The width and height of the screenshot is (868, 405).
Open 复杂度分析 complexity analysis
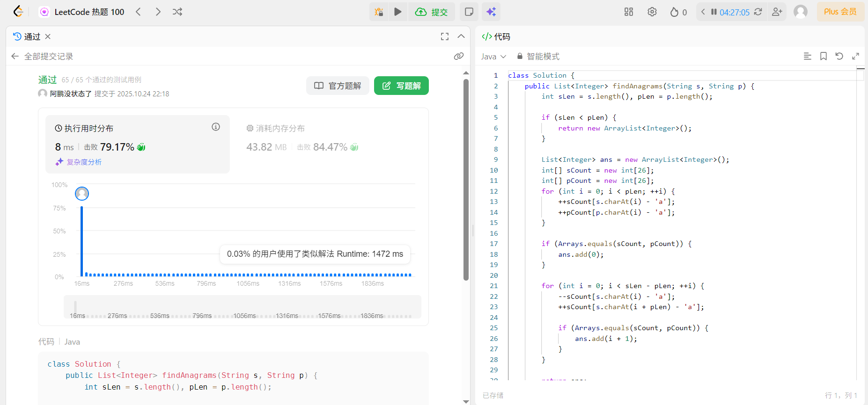79,162
